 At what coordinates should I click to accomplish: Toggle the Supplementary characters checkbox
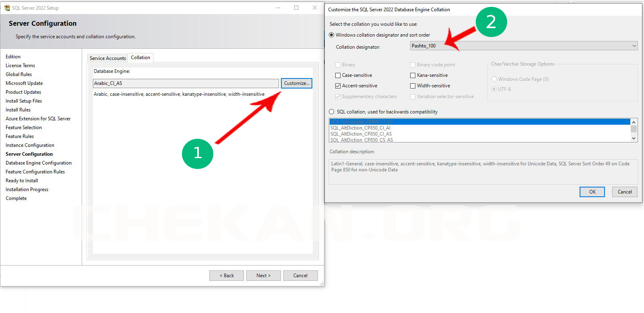(338, 97)
